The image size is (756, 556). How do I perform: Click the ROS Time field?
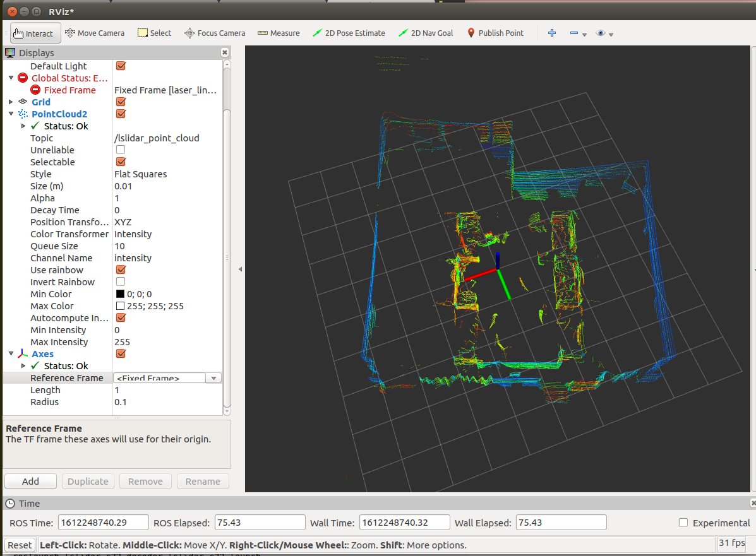click(x=103, y=523)
